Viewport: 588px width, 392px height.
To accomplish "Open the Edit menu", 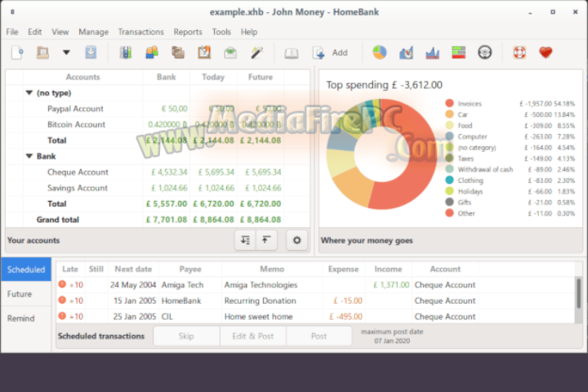I will (35, 32).
